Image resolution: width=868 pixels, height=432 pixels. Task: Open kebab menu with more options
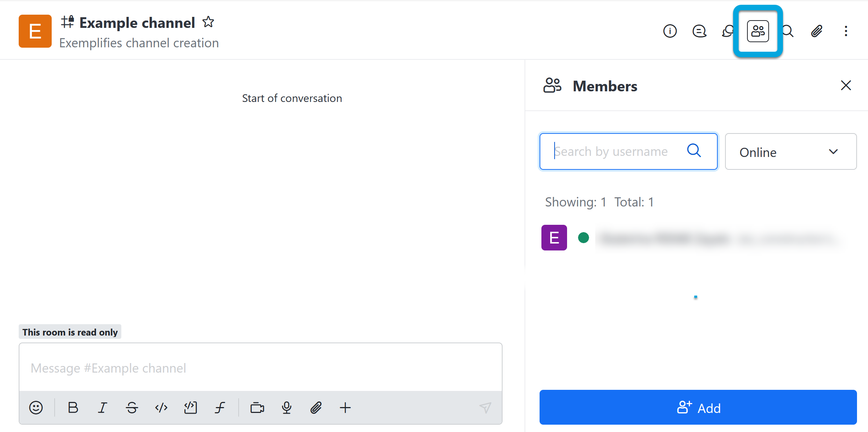[846, 31]
